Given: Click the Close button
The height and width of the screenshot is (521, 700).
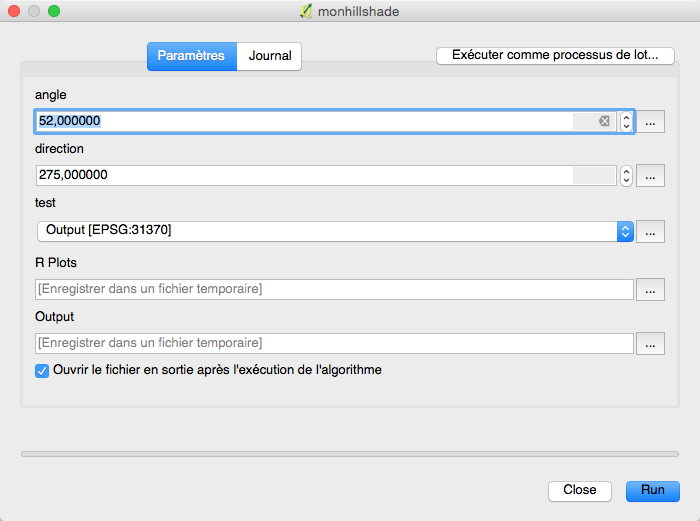Looking at the screenshot, I should [x=579, y=490].
